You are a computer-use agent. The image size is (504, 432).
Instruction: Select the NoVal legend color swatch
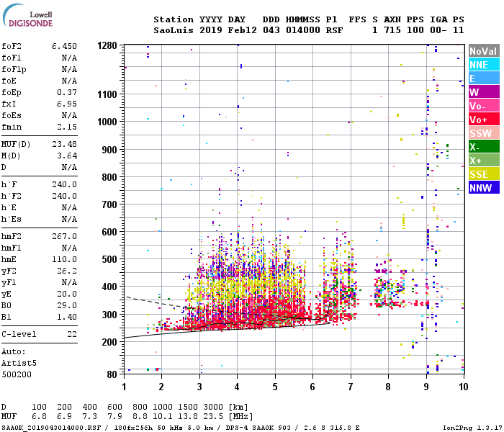point(484,51)
